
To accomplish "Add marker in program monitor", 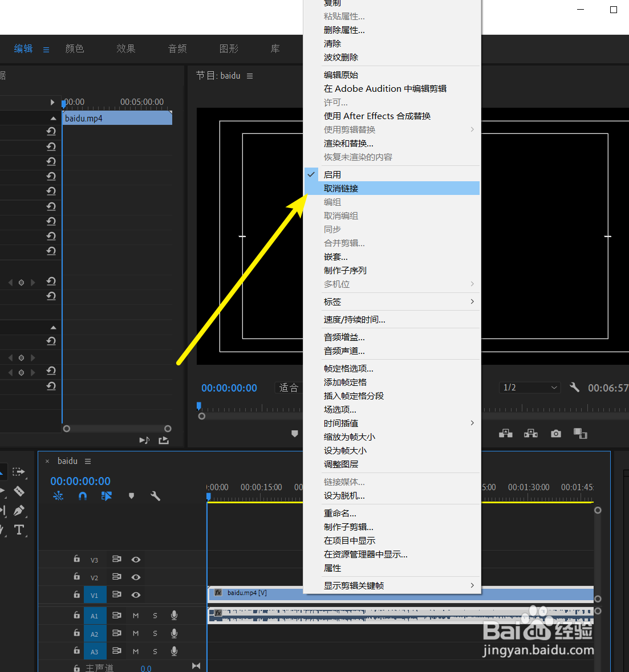I will coord(295,434).
